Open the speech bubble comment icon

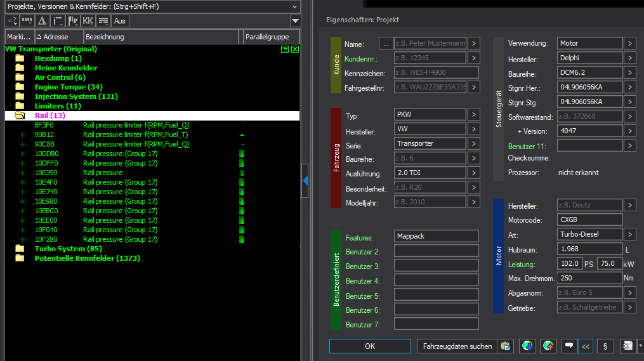tap(569, 346)
